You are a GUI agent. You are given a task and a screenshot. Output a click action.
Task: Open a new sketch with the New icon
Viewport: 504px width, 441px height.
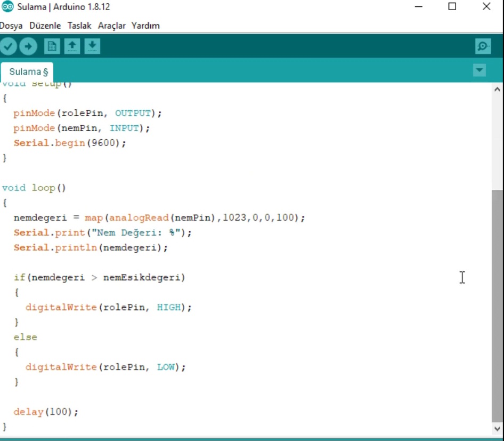51,46
